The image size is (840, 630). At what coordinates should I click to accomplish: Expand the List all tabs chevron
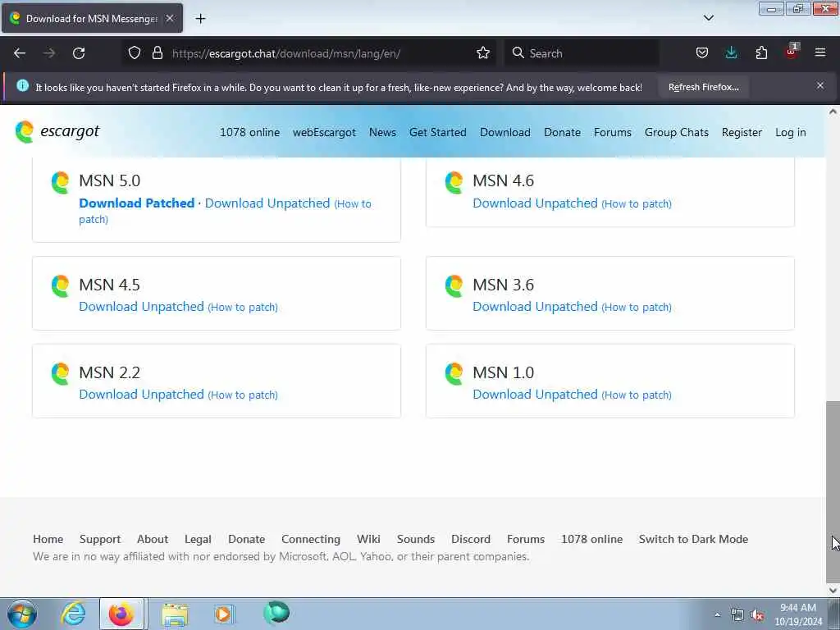(x=708, y=18)
